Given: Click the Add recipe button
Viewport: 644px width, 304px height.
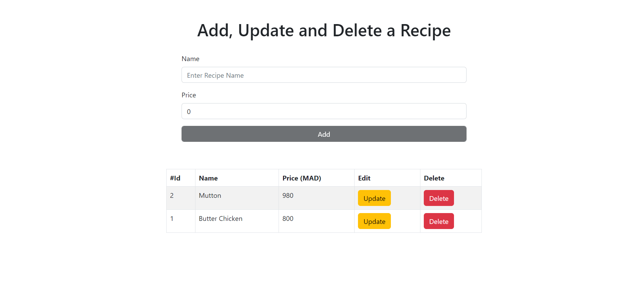Looking at the screenshot, I should [324, 134].
